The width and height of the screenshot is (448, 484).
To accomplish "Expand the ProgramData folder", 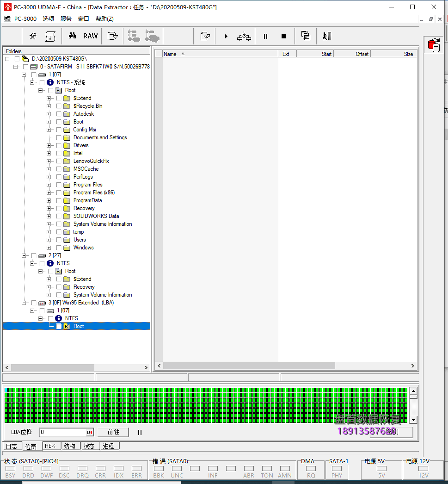I will coord(49,200).
